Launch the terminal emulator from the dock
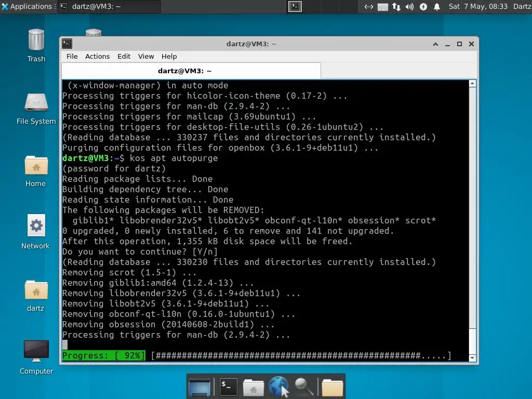Image resolution: width=532 pixels, height=399 pixels. tap(228, 387)
